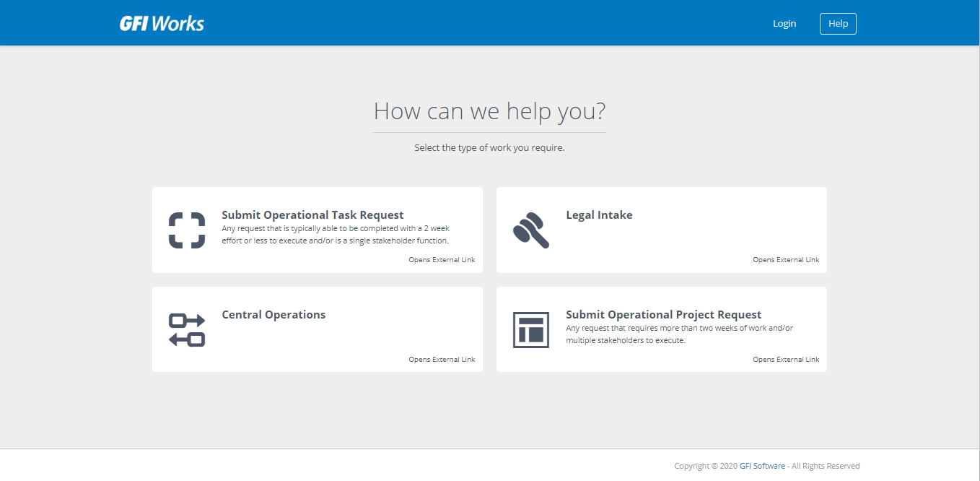
Task: Follow the GFI Software footer link
Action: pos(762,467)
